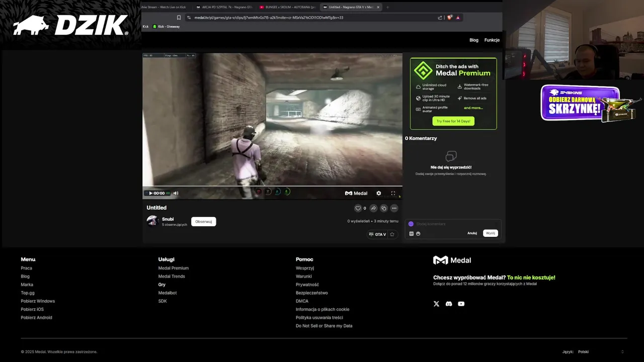The width and height of the screenshot is (644, 362).
Task: Open the Blog header link
Action: [x=474, y=40]
